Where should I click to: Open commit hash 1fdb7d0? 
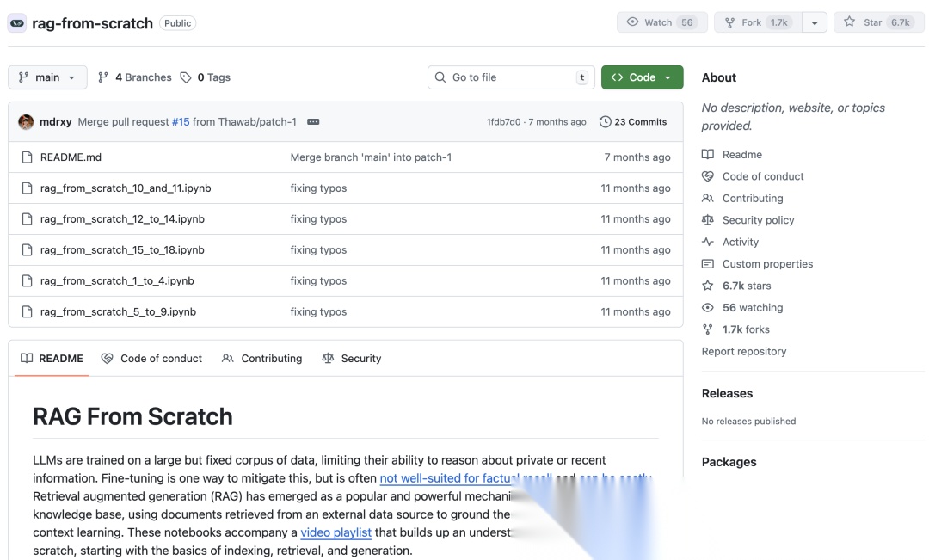pos(503,121)
